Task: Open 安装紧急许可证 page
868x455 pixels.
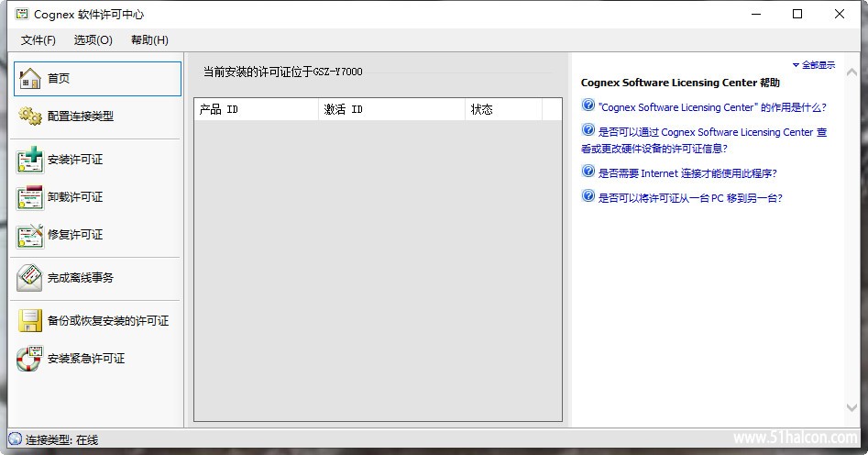Action: [86, 359]
